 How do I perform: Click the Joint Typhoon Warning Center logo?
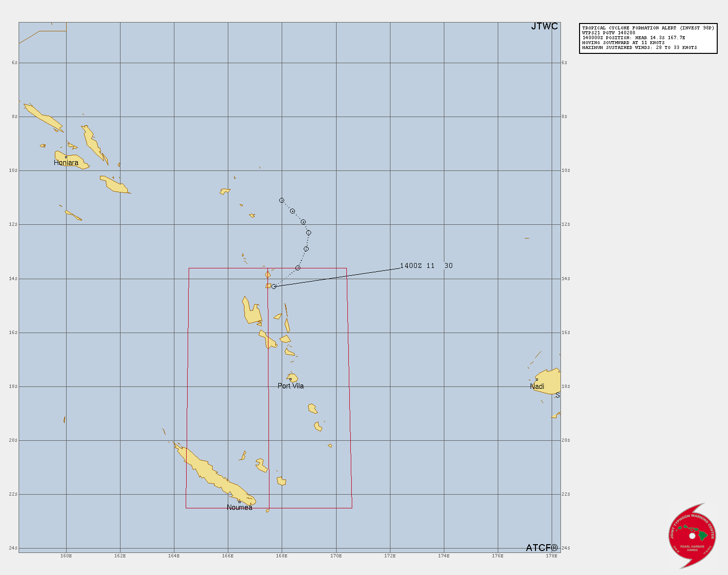click(692, 535)
